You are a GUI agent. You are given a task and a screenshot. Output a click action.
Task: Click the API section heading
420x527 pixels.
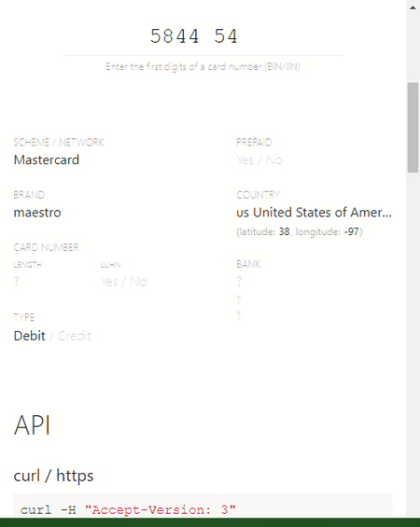point(32,425)
